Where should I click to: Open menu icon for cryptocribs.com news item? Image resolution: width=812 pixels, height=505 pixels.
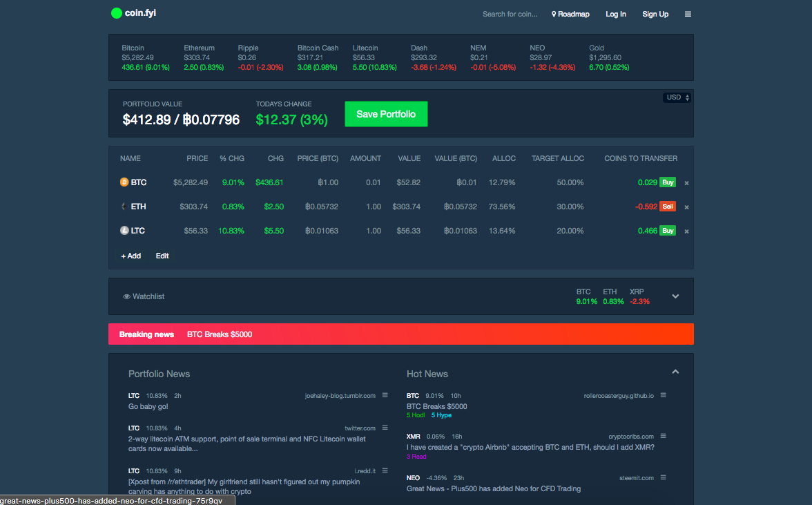(663, 436)
